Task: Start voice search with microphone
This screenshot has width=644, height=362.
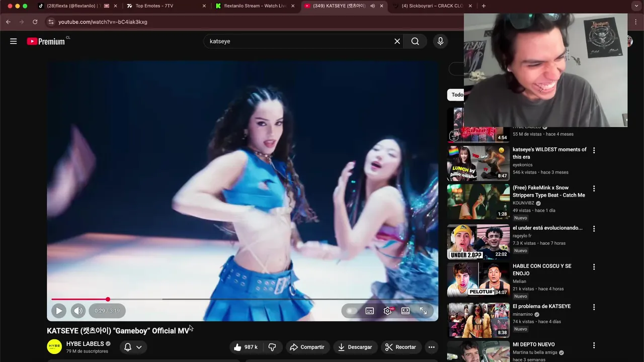Action: pos(440,41)
